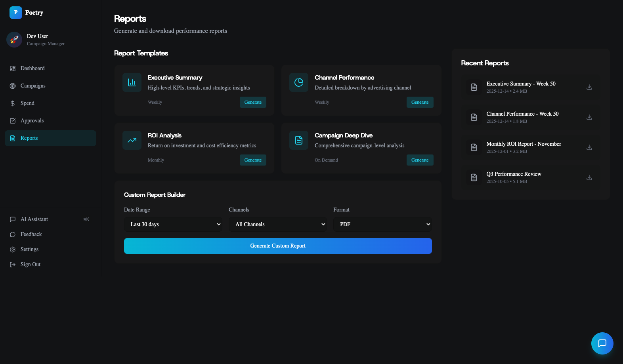Open the Campaigns sidebar item
Viewport: 623px width, 364px height.
click(33, 86)
